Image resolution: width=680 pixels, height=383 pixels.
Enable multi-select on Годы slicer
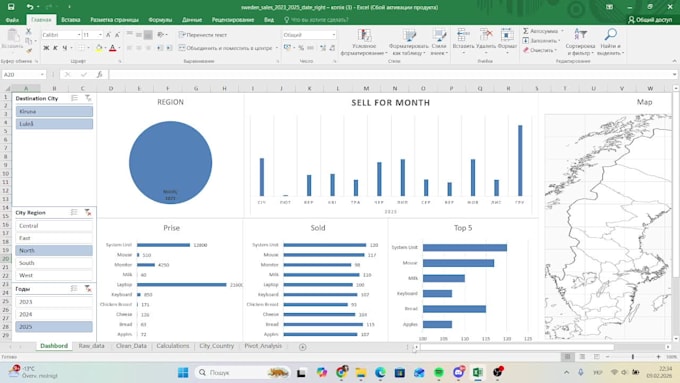click(x=75, y=288)
